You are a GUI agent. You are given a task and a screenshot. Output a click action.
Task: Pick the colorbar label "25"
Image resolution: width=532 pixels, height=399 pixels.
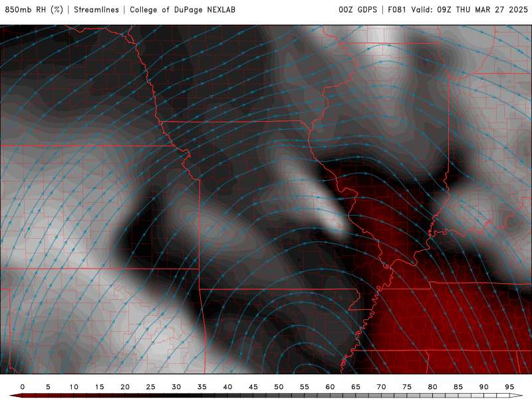[151, 387]
